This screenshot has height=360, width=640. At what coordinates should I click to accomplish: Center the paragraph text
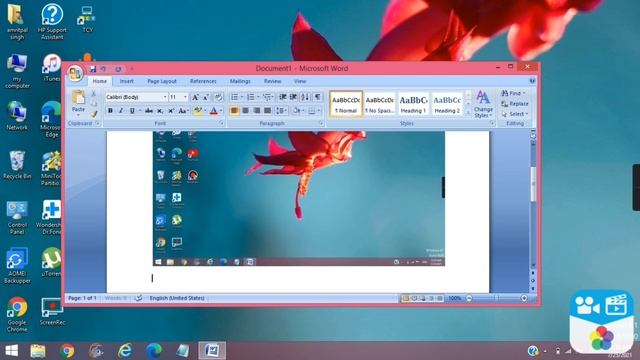pos(245,111)
